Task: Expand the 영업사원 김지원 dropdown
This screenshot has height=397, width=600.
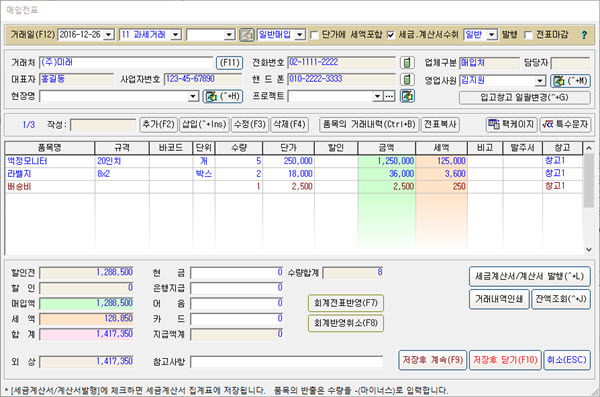Action: 540,81
